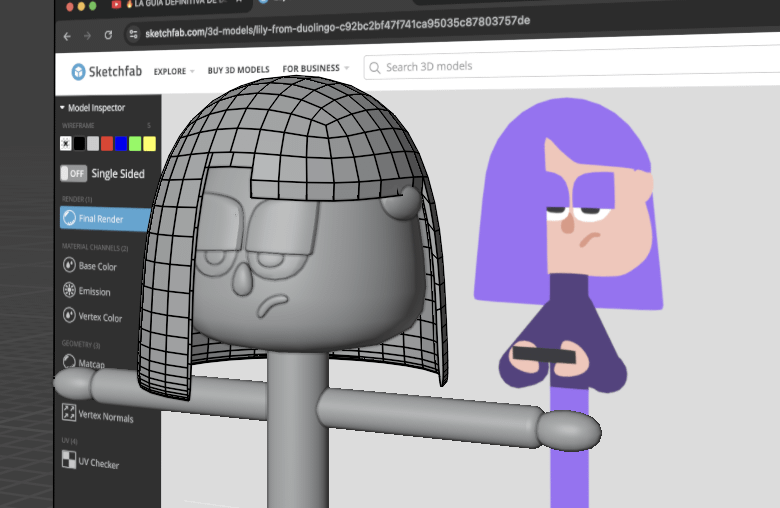Select the UV Checker icon

(69, 459)
